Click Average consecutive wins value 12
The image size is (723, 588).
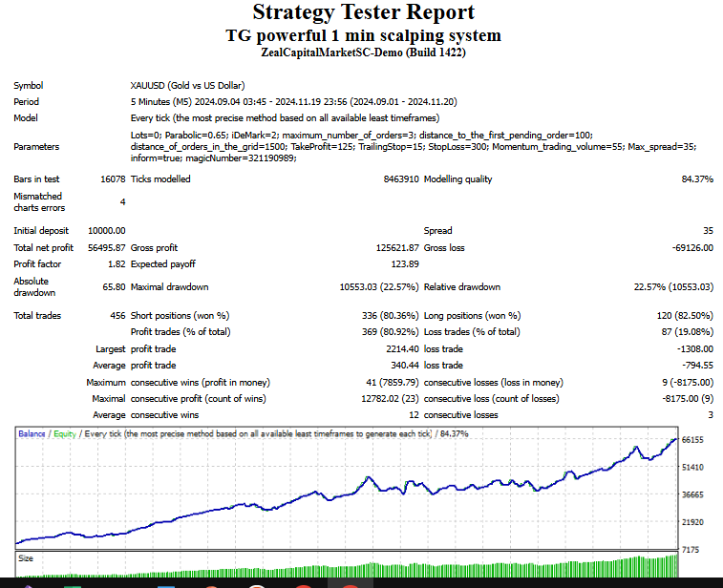pyautogui.click(x=414, y=415)
